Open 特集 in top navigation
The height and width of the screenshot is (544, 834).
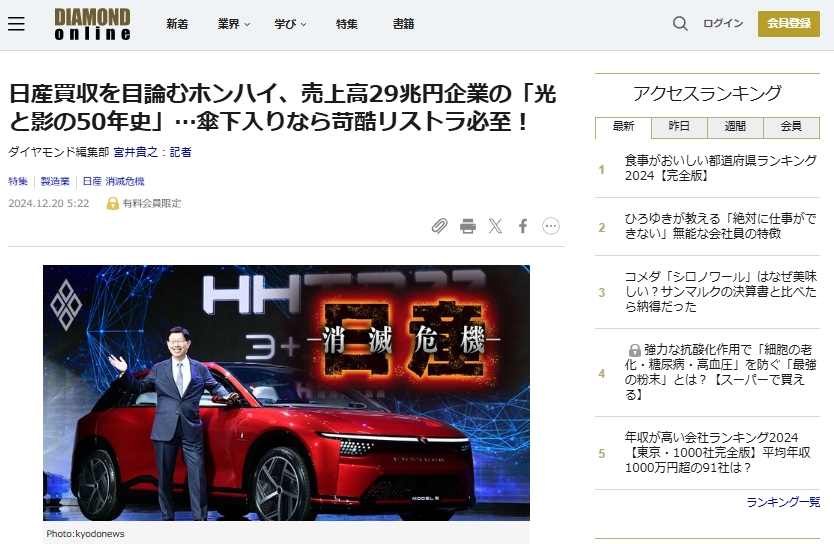[347, 24]
